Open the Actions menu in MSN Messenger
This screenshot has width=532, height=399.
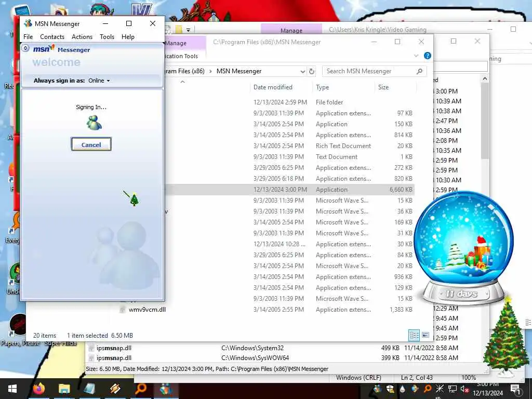point(82,37)
